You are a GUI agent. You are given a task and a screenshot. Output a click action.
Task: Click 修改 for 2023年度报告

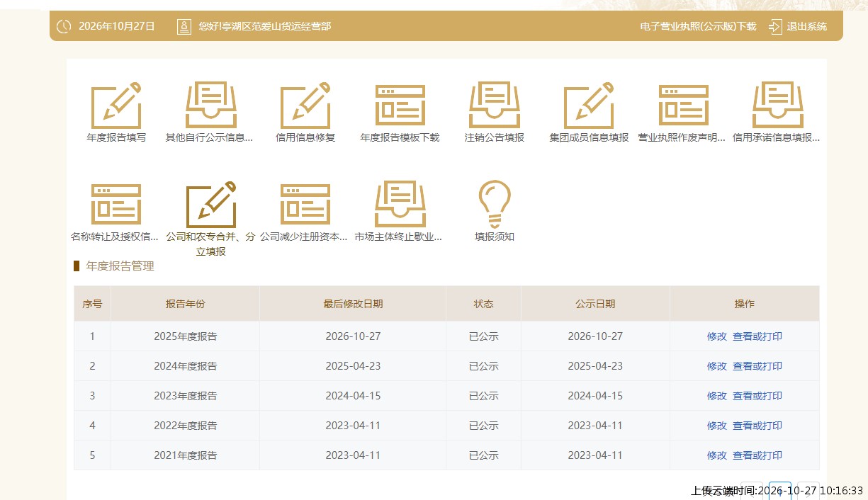click(717, 396)
